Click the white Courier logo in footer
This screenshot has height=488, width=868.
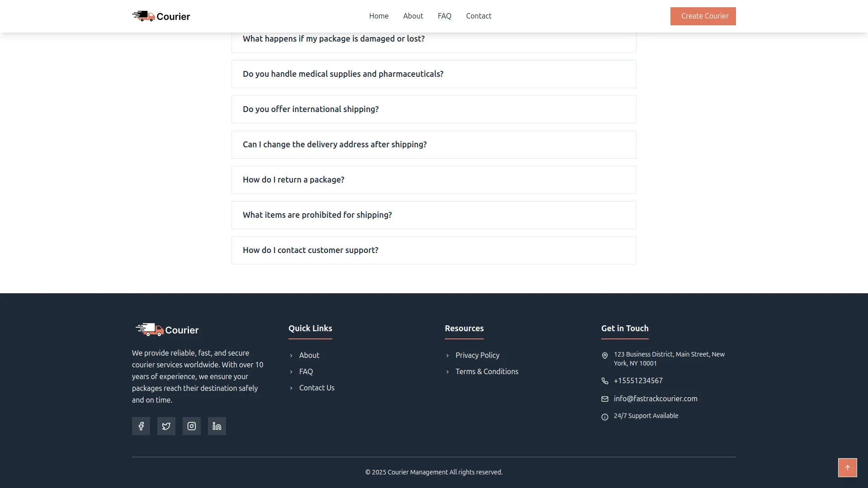(x=167, y=330)
